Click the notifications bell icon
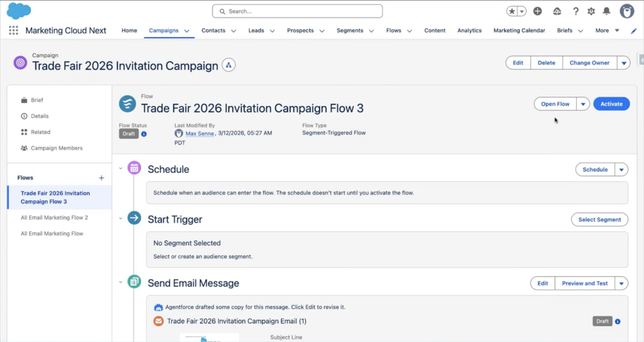This screenshot has height=342, width=644. [607, 11]
